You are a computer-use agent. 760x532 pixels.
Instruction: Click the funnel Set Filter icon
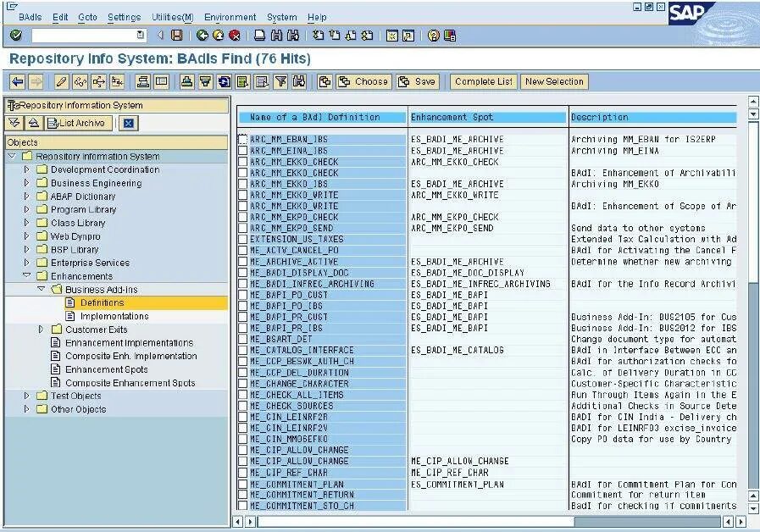[x=280, y=81]
